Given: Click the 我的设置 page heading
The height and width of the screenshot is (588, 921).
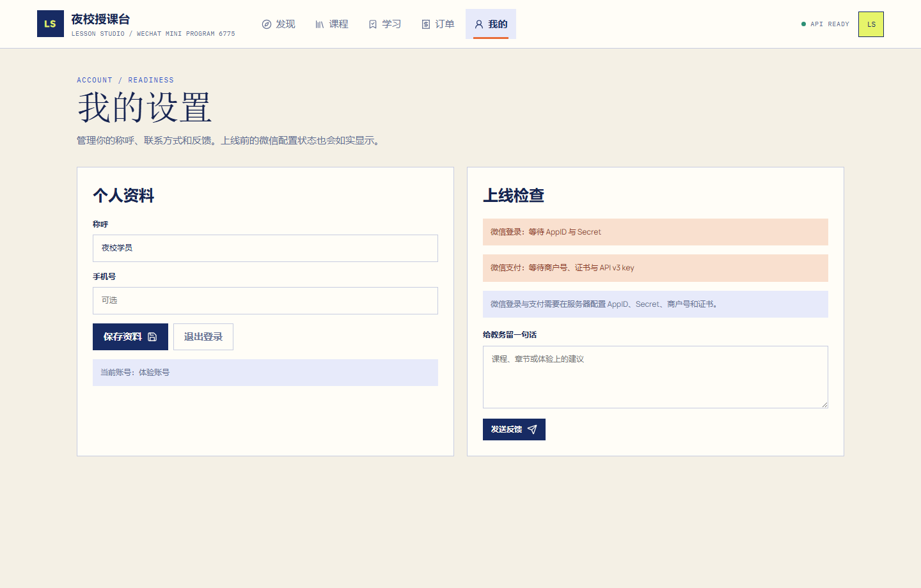Looking at the screenshot, I should (x=145, y=107).
